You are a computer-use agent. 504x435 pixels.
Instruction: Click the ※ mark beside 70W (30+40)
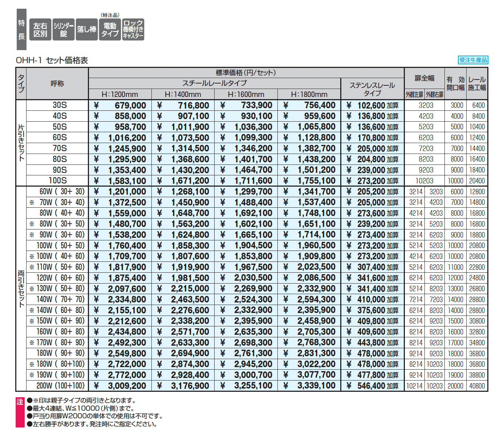pyautogui.click(x=32, y=203)
